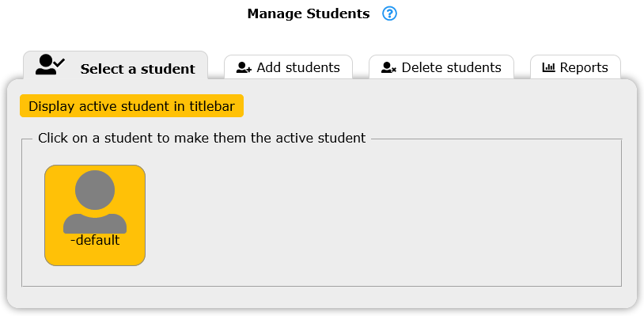
Task: Open help via the blue question mark icon
Action: (389, 14)
